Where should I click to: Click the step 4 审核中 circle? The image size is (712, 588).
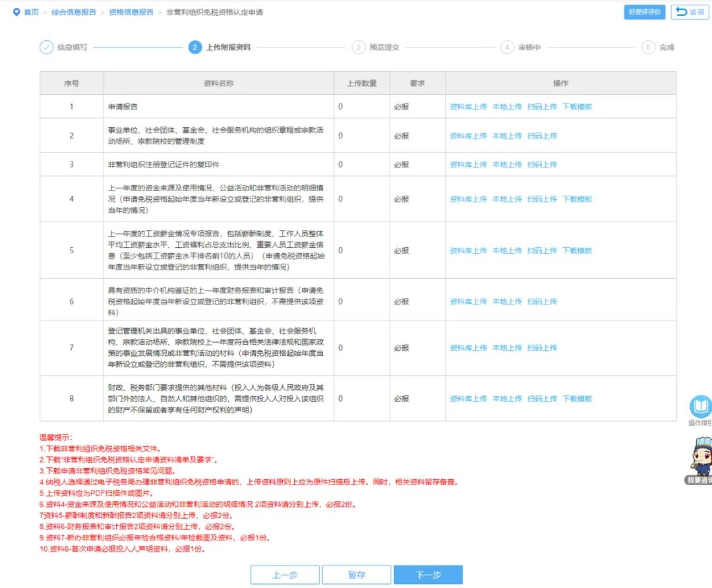click(x=506, y=47)
